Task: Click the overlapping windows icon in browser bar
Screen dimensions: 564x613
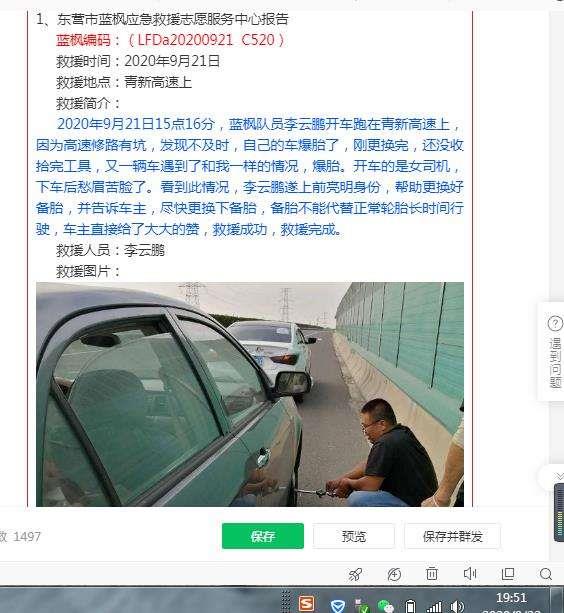Action: point(507,574)
